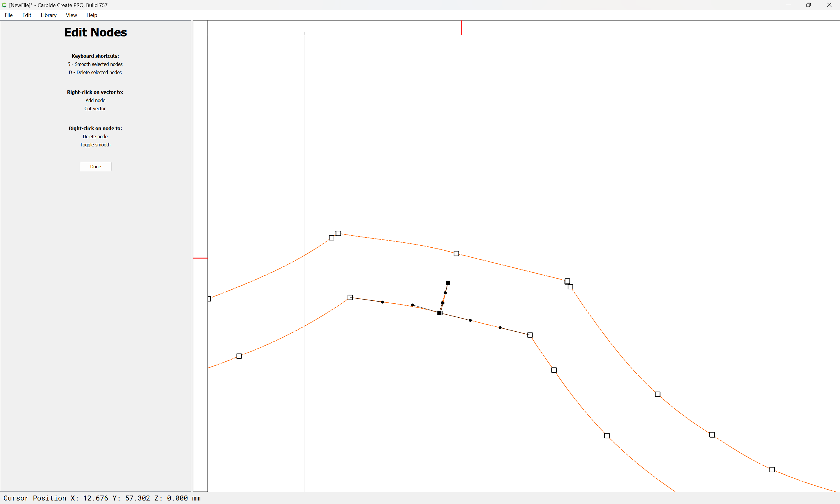
Task: Click the 'Cursor Position' status bar text
Action: 102,498
